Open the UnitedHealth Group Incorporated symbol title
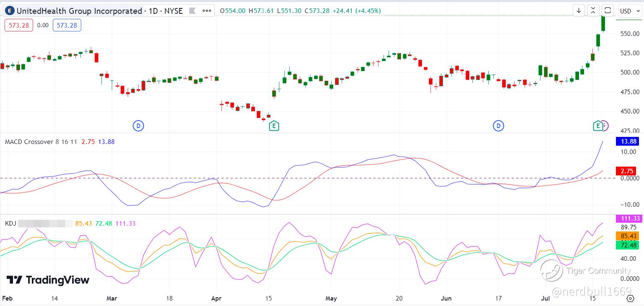 click(79, 11)
